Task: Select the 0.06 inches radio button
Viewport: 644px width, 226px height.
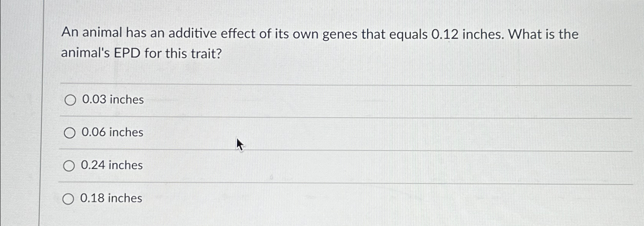Action: coord(69,133)
